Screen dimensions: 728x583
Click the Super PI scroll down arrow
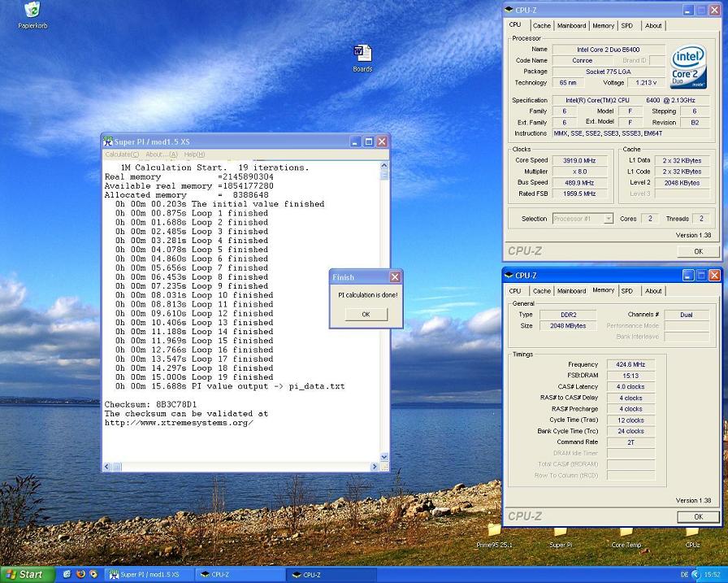click(x=384, y=457)
